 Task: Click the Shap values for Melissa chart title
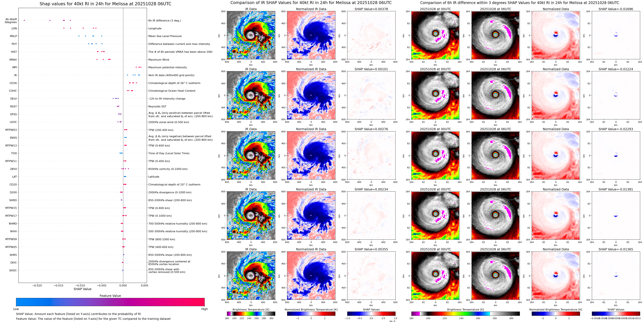click(105, 4)
